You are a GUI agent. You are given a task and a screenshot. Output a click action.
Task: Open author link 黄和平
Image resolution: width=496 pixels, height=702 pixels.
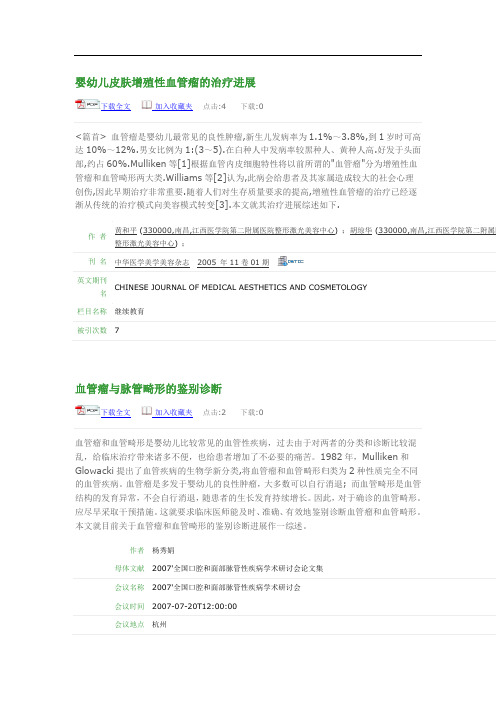(126, 230)
